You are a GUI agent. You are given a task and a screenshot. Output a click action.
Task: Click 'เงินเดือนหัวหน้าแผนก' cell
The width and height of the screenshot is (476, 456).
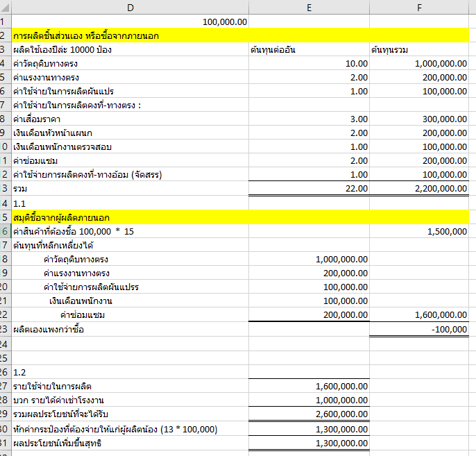(x=130, y=133)
